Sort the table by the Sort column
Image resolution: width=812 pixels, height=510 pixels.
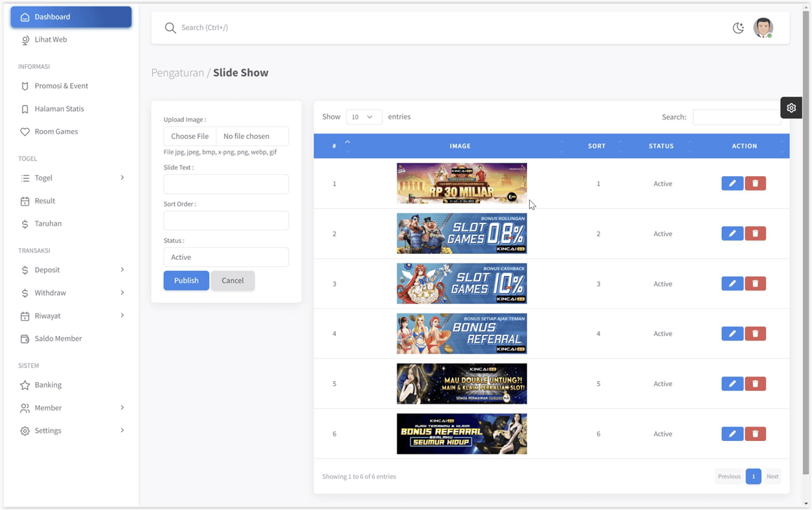(x=597, y=146)
